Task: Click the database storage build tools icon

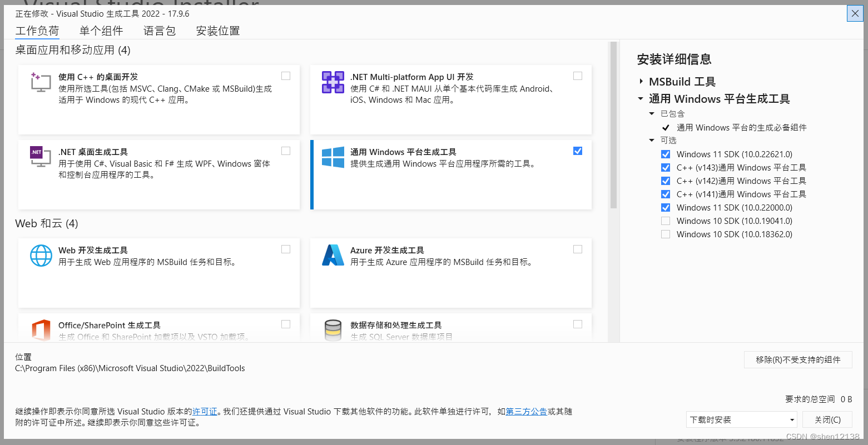Action: click(x=333, y=330)
